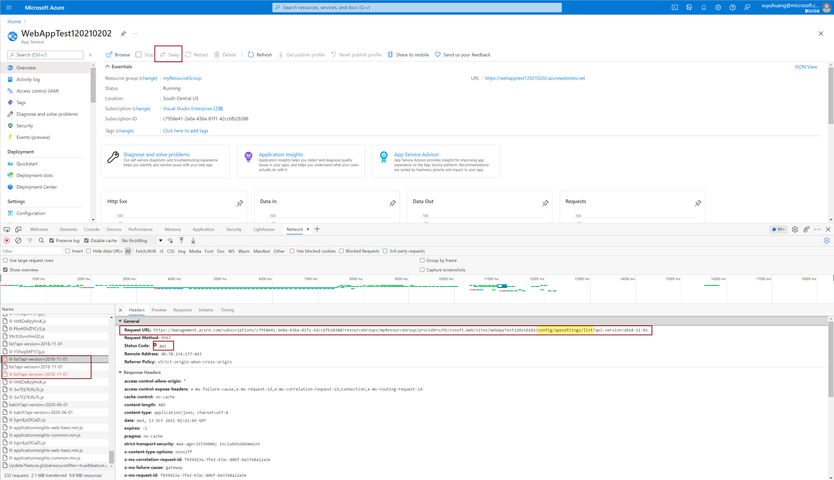
Task: Enable Capture screenshots
Action: [422, 270]
